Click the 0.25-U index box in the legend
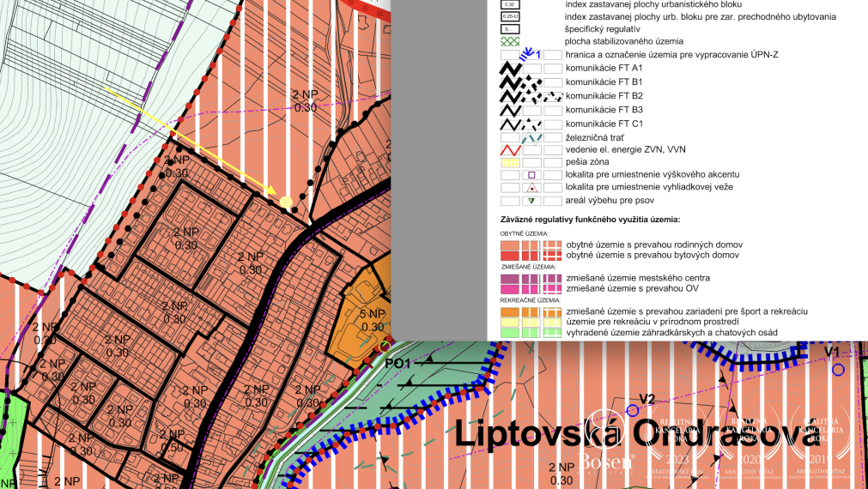 [510, 16]
